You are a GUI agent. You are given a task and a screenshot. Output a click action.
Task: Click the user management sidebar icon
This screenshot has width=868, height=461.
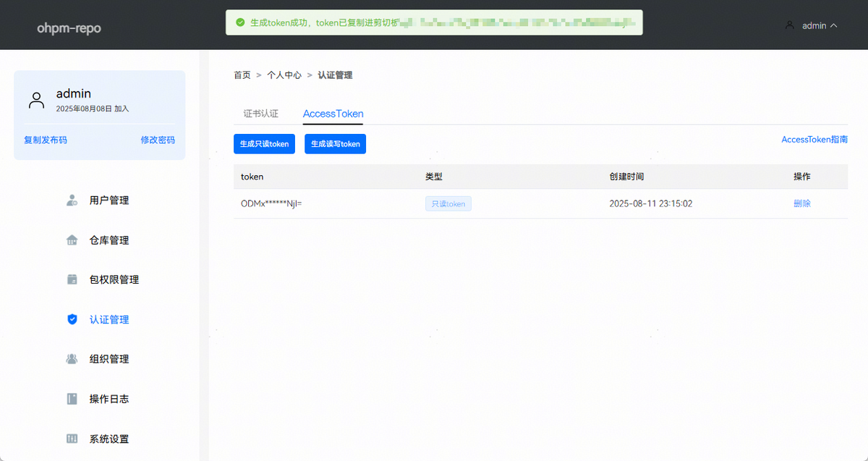(72, 200)
